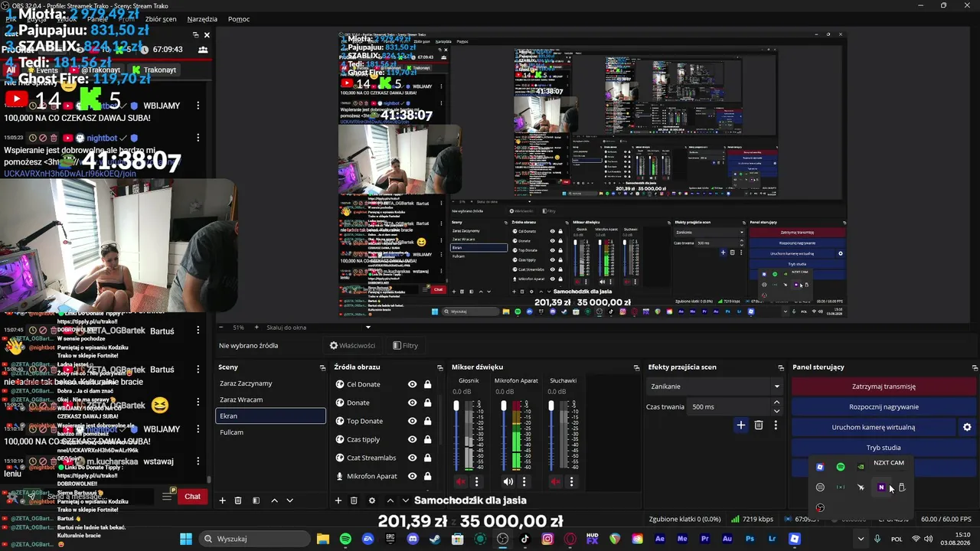Undock the Źródła obrazu panel
The width and height of the screenshot is (980, 551).
click(439, 367)
